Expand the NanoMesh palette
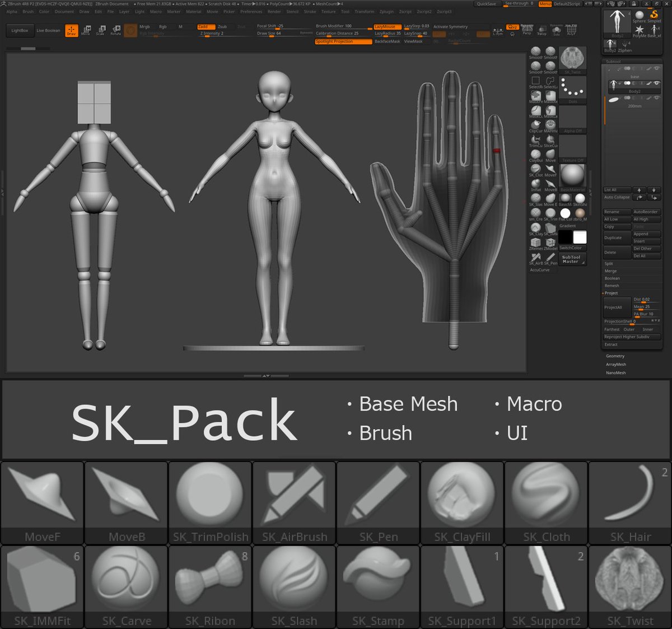 615,372
